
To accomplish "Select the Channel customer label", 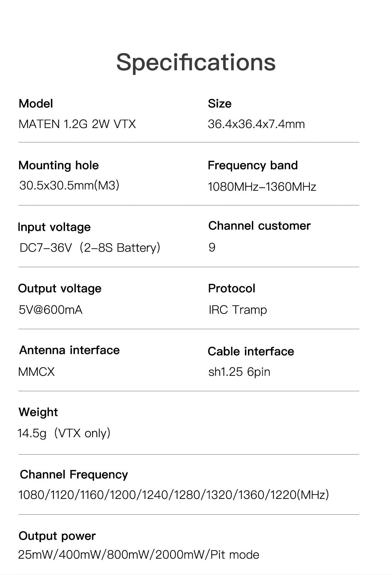I will (x=259, y=226).
